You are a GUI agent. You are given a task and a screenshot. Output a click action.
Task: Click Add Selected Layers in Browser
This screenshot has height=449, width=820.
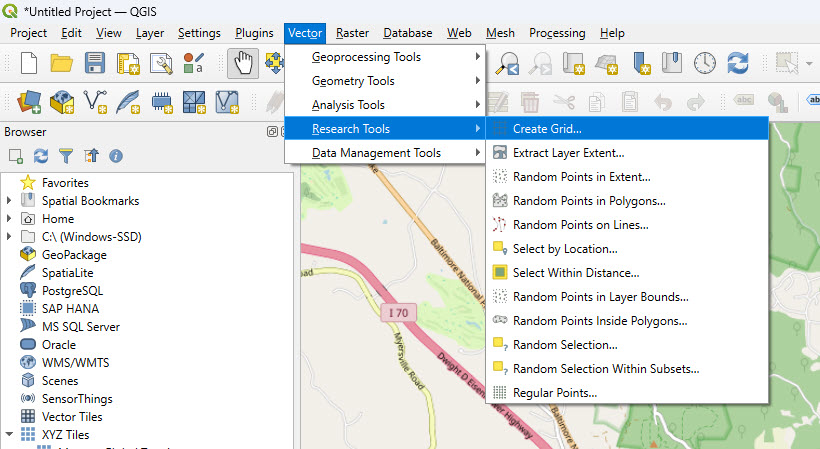(16, 156)
